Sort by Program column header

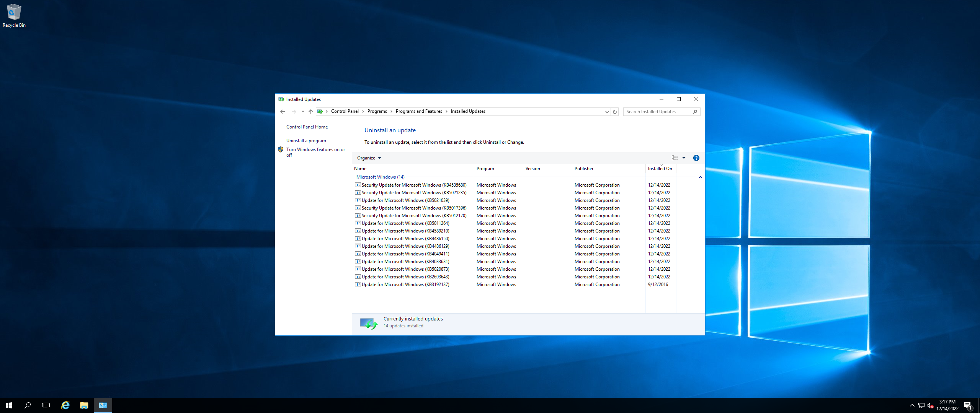click(x=498, y=169)
